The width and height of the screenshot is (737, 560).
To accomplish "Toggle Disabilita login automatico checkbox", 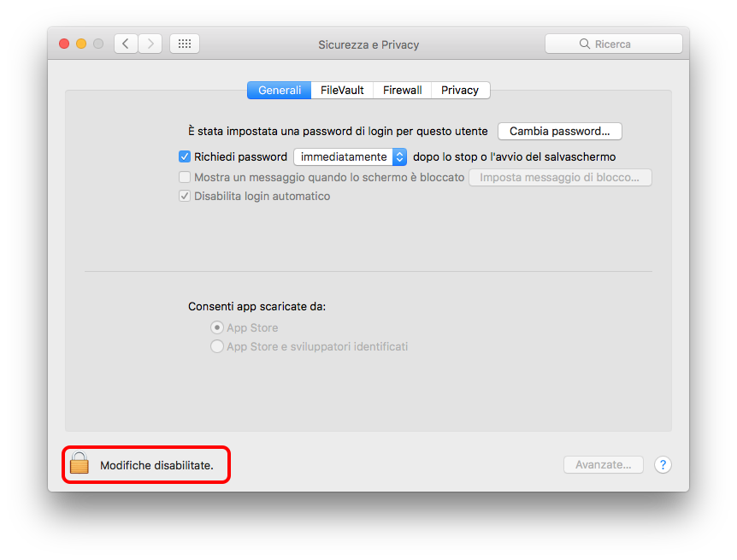I will (184, 197).
